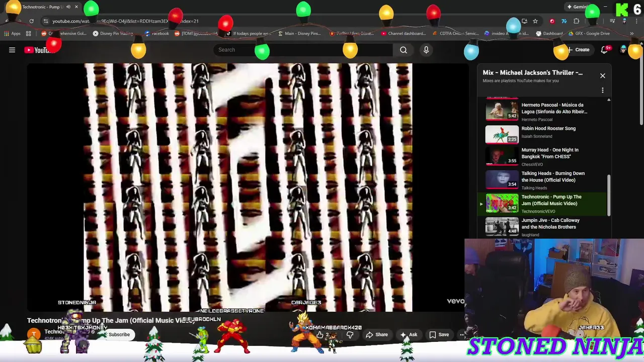Open the YouTube hamburger guide menu
644x362 pixels.
[12, 50]
